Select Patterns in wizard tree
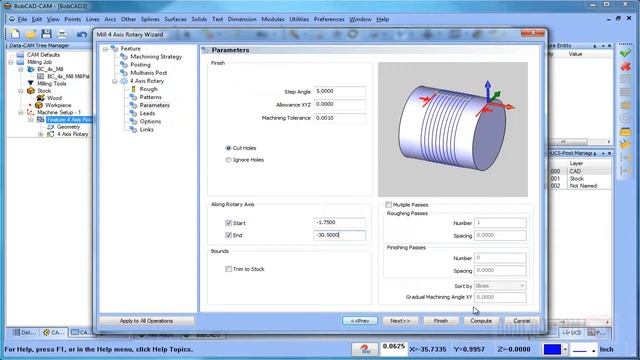Image resolution: width=640 pixels, height=360 pixels. point(150,97)
